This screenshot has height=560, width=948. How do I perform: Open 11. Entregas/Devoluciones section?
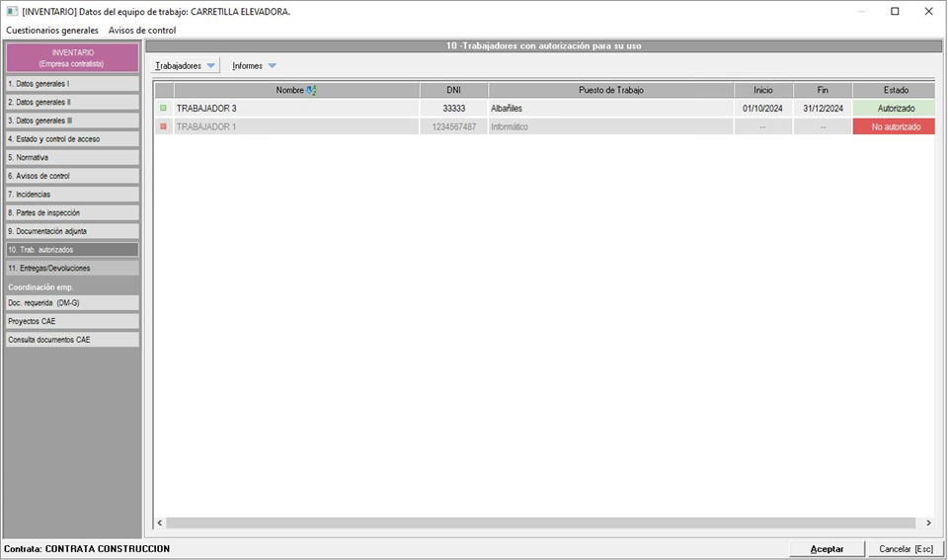72,268
